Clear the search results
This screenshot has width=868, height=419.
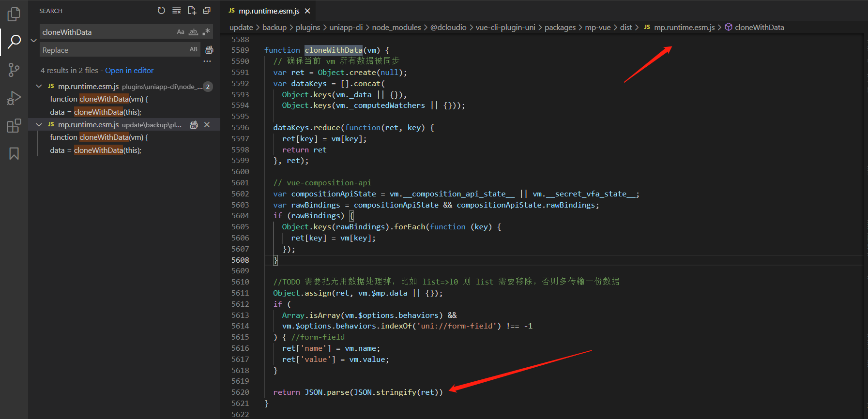[177, 11]
